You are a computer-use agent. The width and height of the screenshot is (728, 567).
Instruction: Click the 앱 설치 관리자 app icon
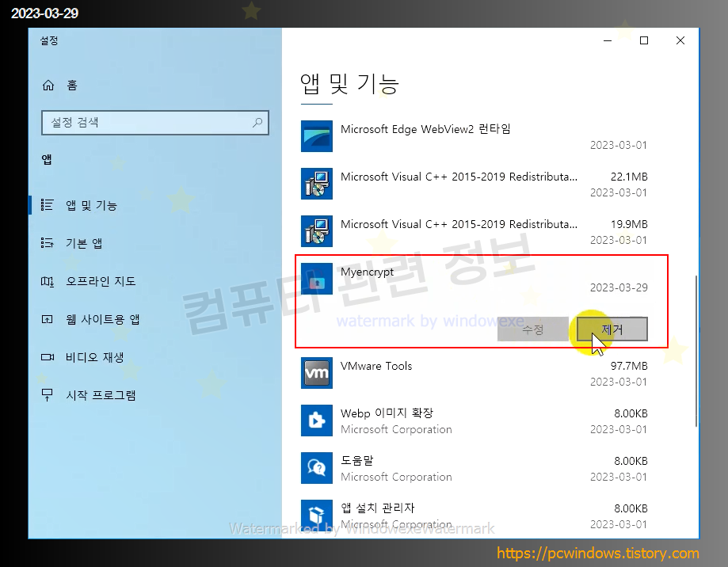pos(317,516)
